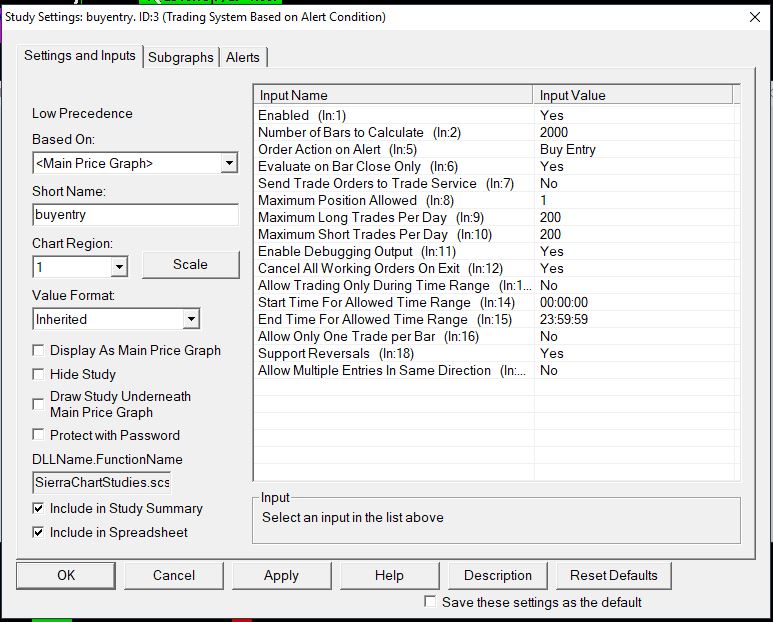Enable Display As Main Price Graph
The image size is (773, 622).
coord(39,351)
